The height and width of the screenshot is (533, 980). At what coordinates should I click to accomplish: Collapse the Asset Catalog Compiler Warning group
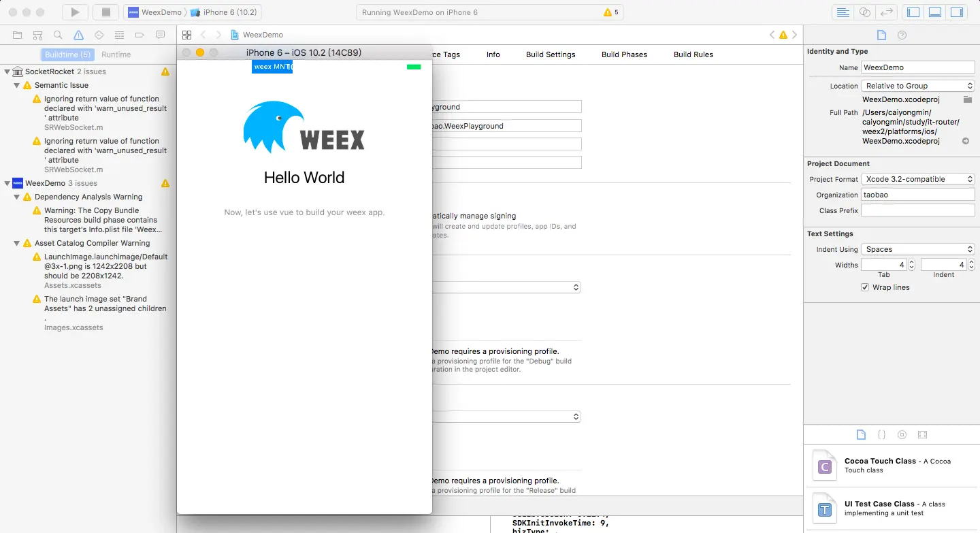(x=17, y=243)
